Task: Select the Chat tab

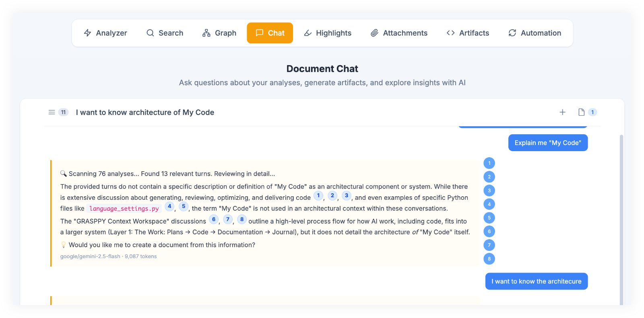Action: [270, 33]
